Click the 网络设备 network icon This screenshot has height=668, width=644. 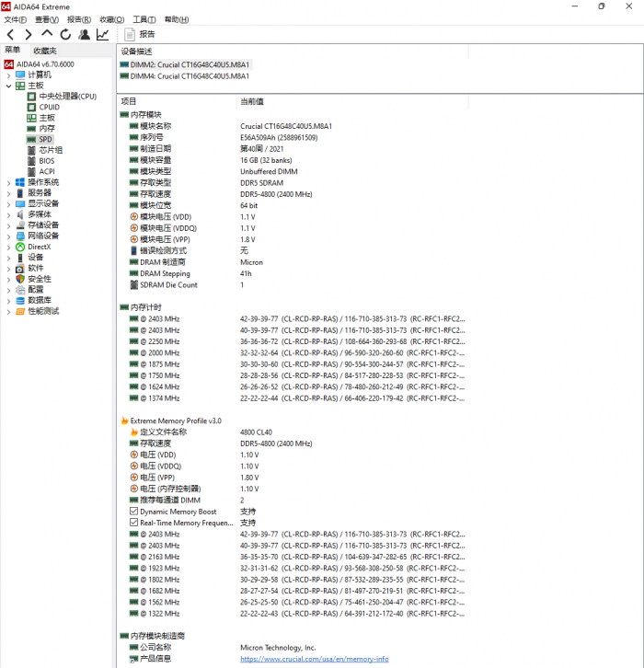20,236
